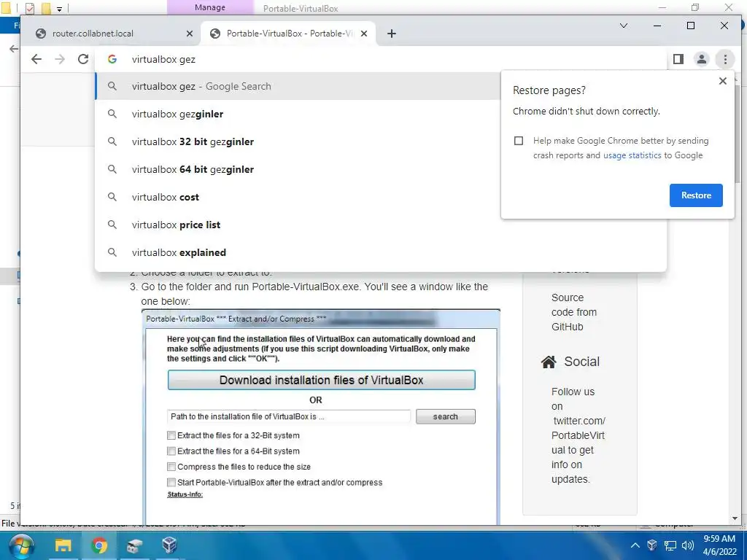
Task: Open the network tray icon
Action: tap(670, 545)
